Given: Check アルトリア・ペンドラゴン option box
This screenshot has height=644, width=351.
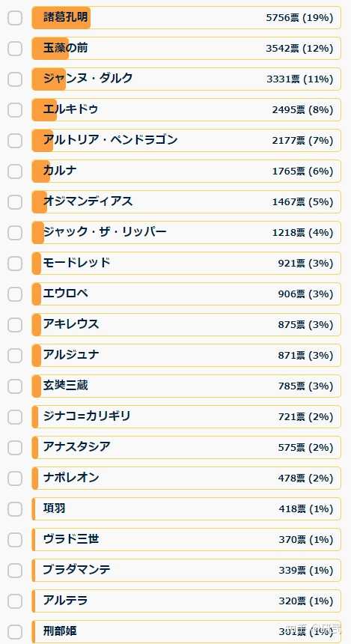Looking at the screenshot, I should pyautogui.click(x=15, y=141).
